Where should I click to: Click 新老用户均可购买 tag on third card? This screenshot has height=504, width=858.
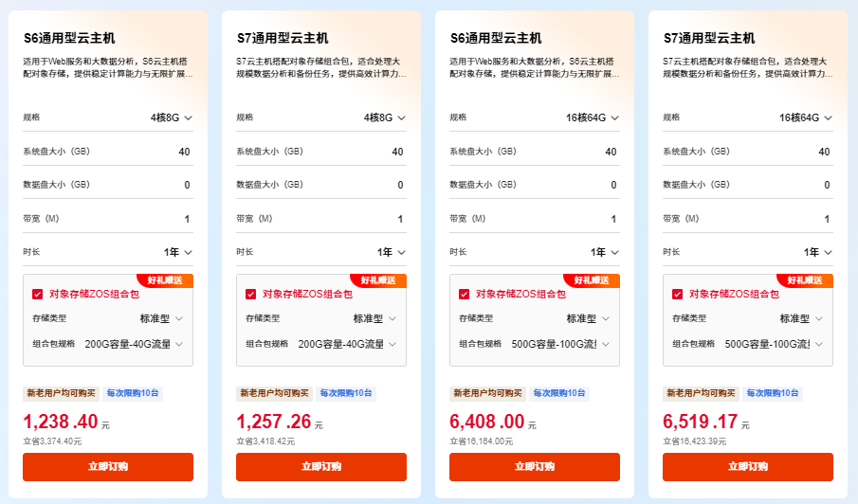point(487,393)
